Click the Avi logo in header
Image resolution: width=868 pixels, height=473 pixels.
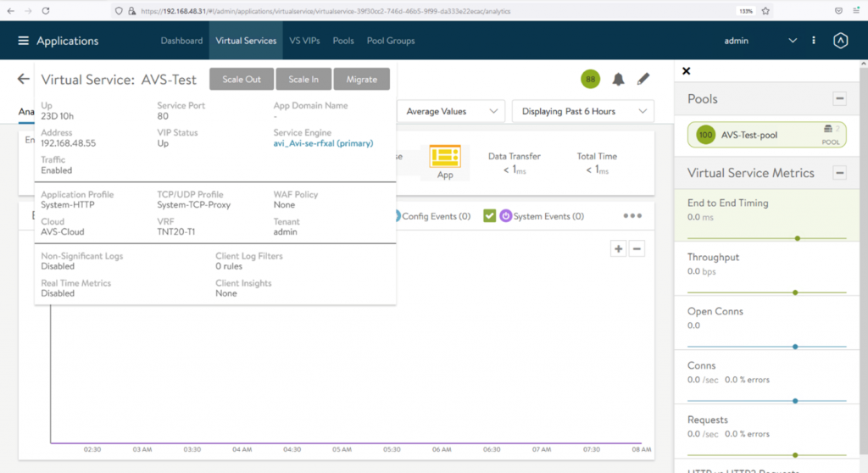[840, 41]
